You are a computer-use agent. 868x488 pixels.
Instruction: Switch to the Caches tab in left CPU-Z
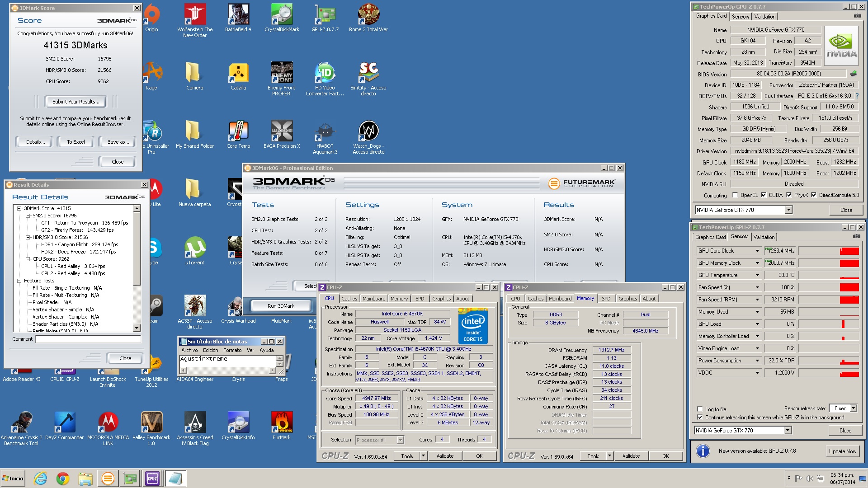pyautogui.click(x=349, y=299)
